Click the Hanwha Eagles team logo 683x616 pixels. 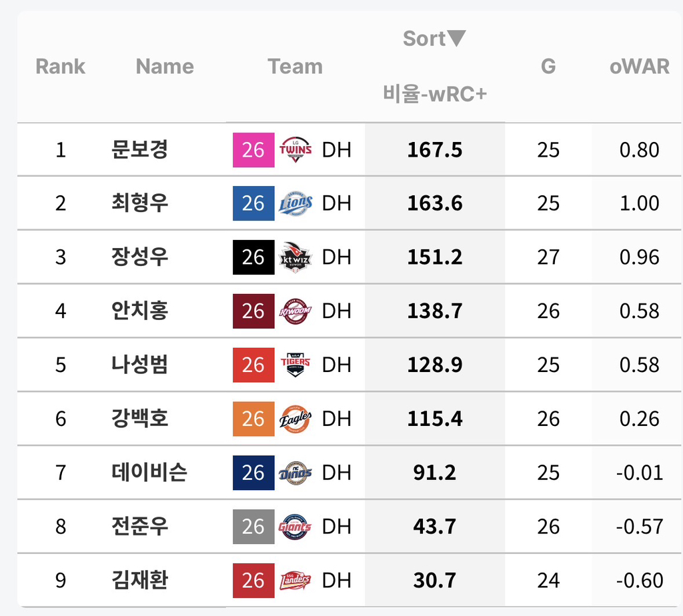tap(295, 419)
